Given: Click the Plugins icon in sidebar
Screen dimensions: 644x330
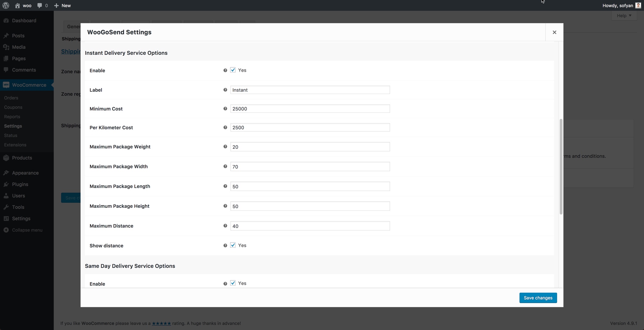Looking at the screenshot, I should 6,184.
